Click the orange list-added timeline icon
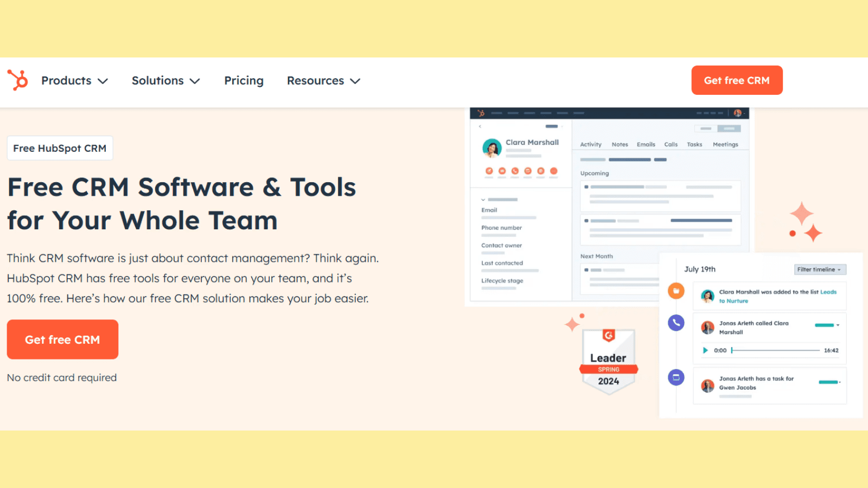 [676, 291]
